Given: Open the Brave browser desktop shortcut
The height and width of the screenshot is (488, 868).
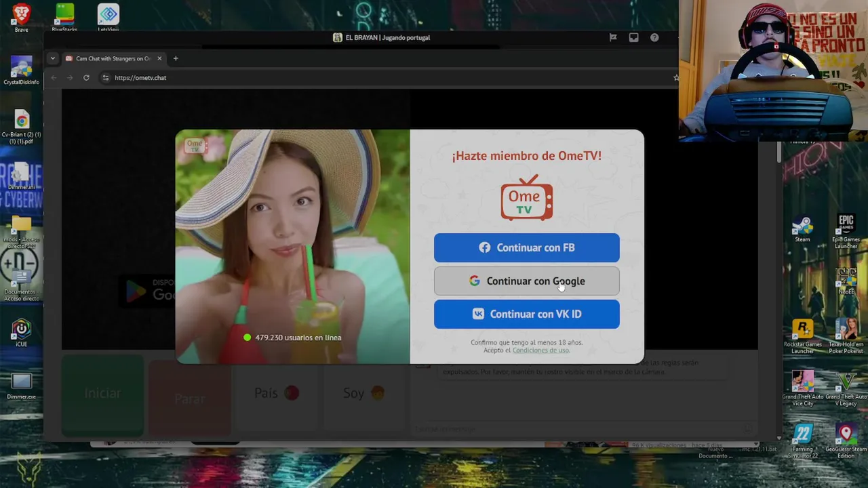Looking at the screenshot, I should point(21,17).
